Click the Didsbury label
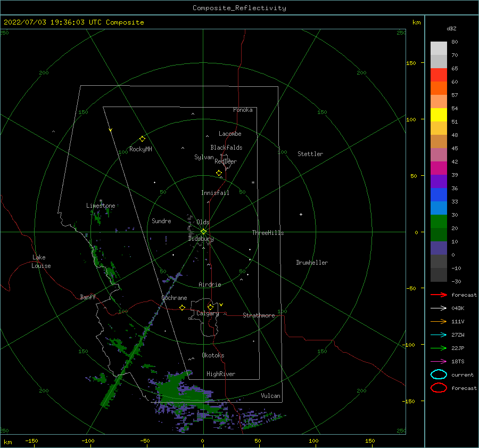 coord(201,239)
